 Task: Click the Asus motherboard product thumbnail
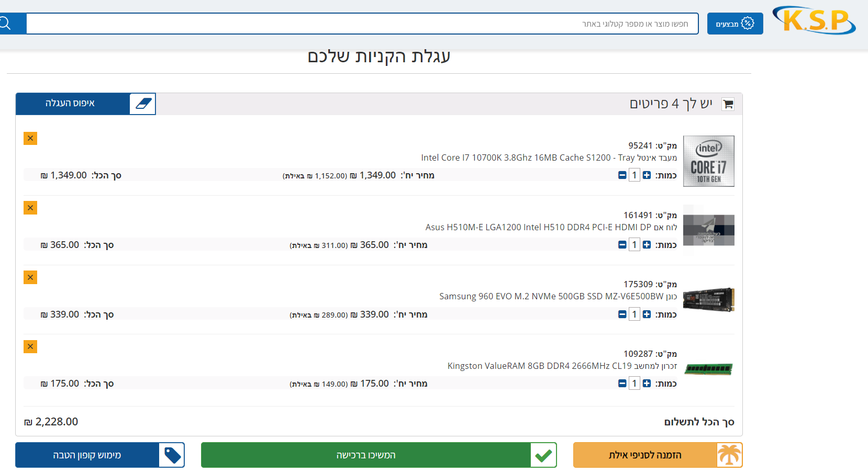point(709,230)
